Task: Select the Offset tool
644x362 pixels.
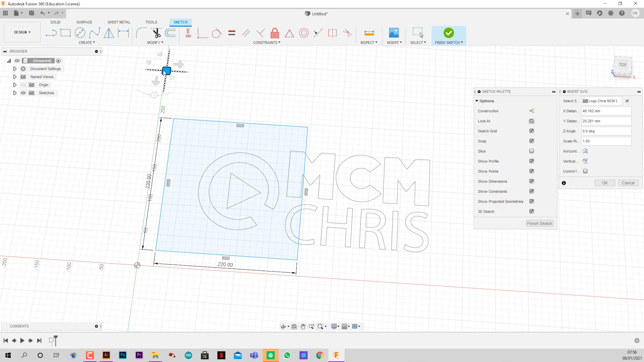Action: coord(171,33)
